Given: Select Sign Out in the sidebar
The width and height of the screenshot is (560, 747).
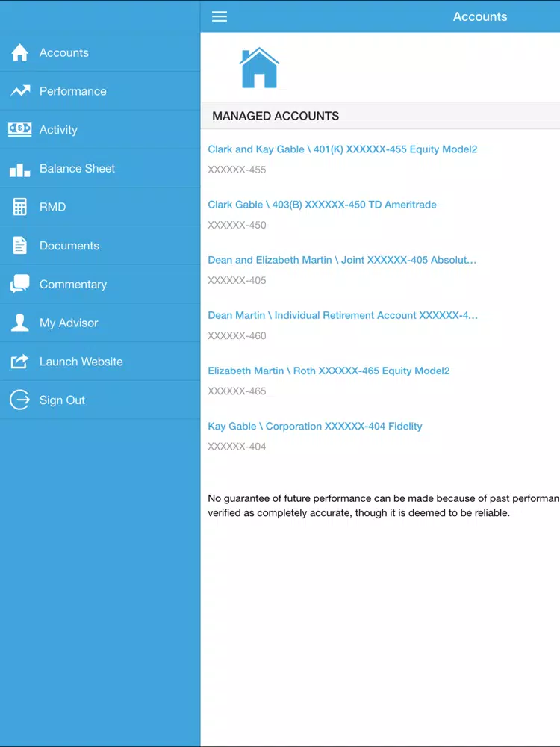Looking at the screenshot, I should tap(100, 400).
